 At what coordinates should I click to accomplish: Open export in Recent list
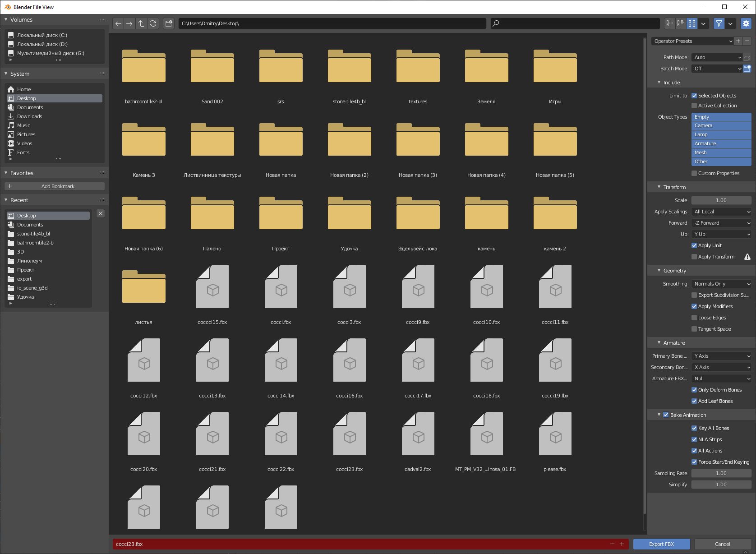[49, 279]
